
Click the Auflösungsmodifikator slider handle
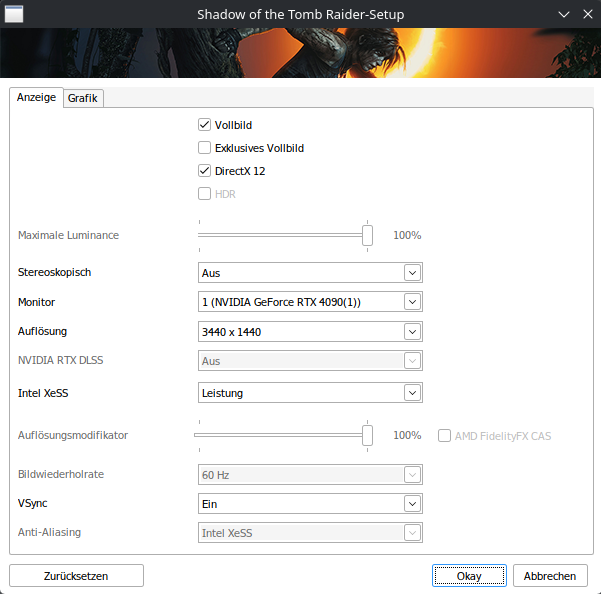point(367,435)
